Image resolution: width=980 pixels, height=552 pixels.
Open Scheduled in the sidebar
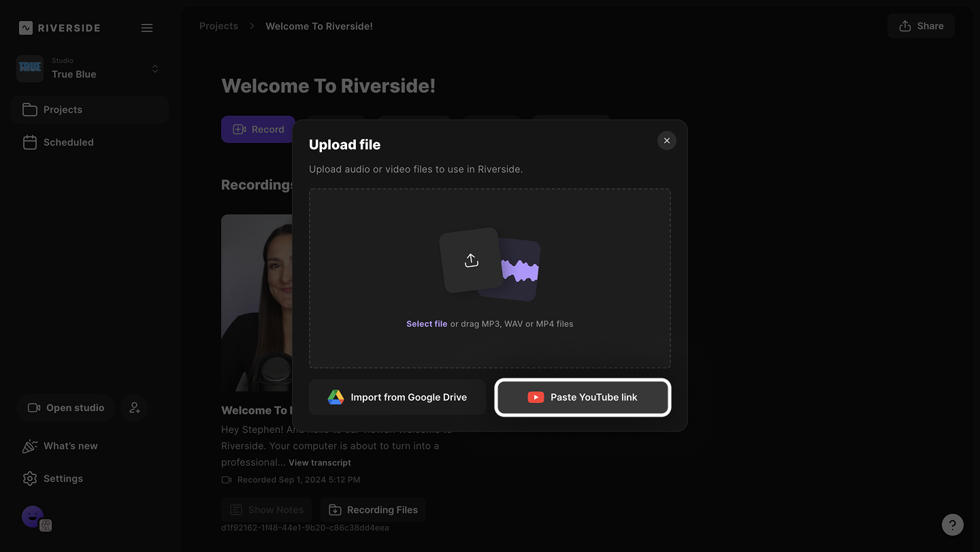90,142
